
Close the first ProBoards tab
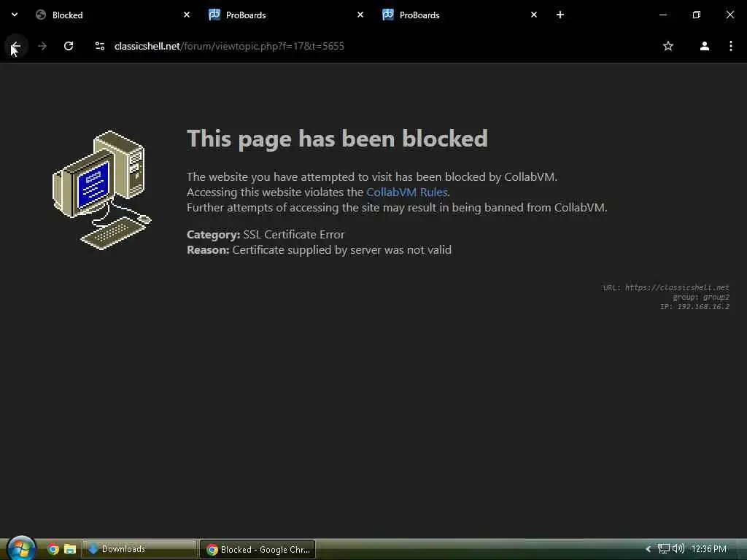click(360, 15)
